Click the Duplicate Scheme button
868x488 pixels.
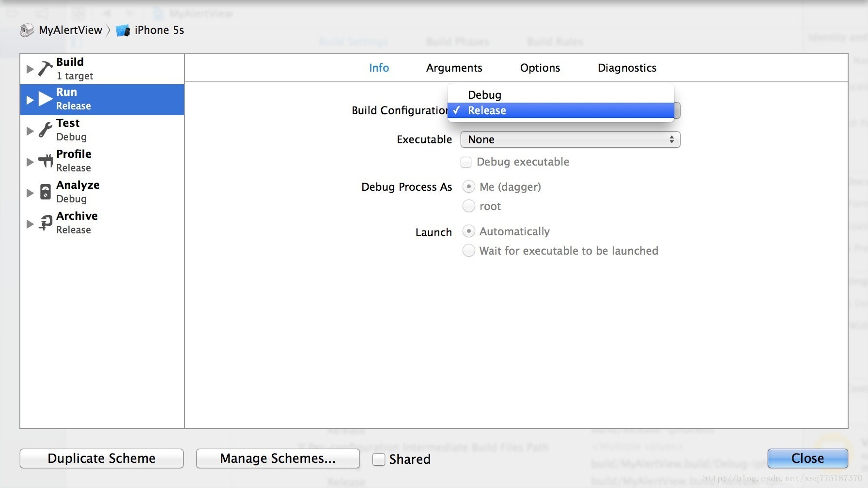pos(102,458)
